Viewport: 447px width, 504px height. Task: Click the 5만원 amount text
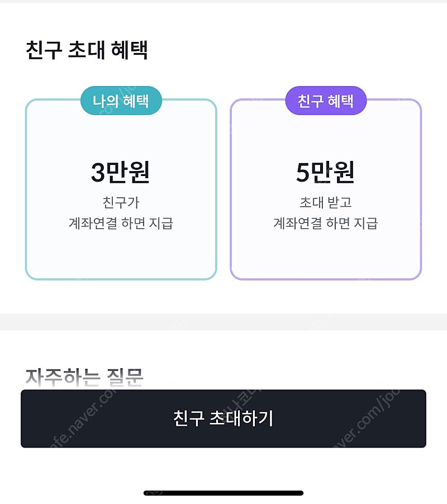[325, 172]
